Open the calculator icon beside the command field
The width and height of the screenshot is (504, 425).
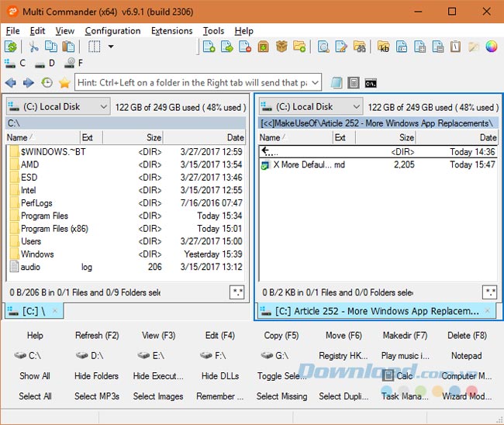(x=354, y=82)
